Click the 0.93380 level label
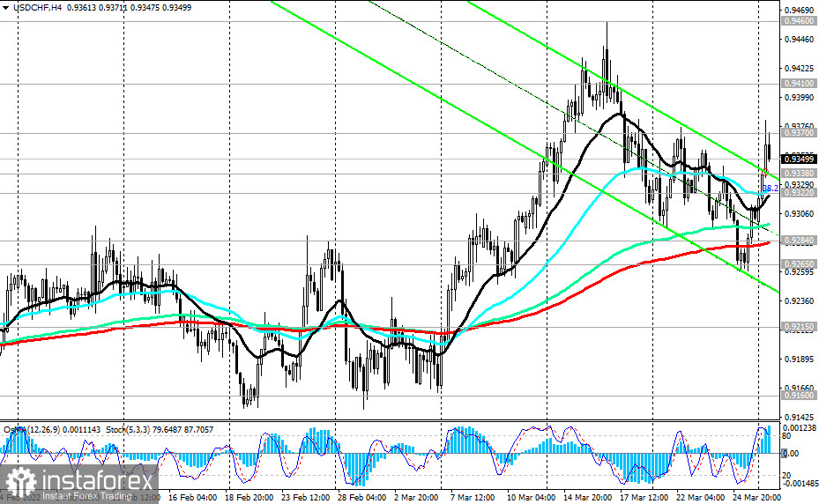 799,173
